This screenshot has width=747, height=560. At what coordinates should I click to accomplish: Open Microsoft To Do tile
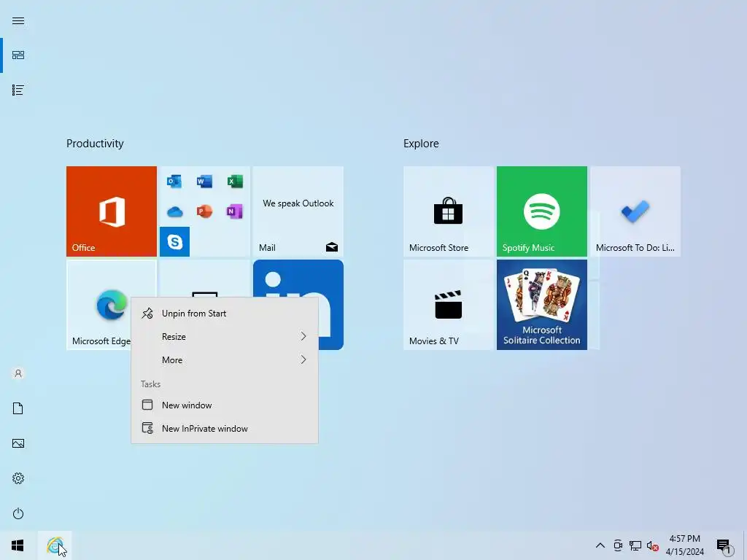(x=635, y=211)
